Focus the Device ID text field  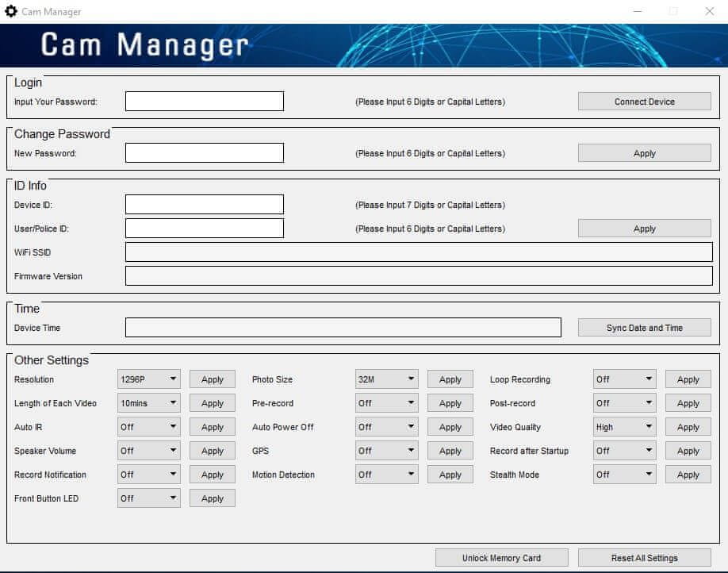pos(204,205)
